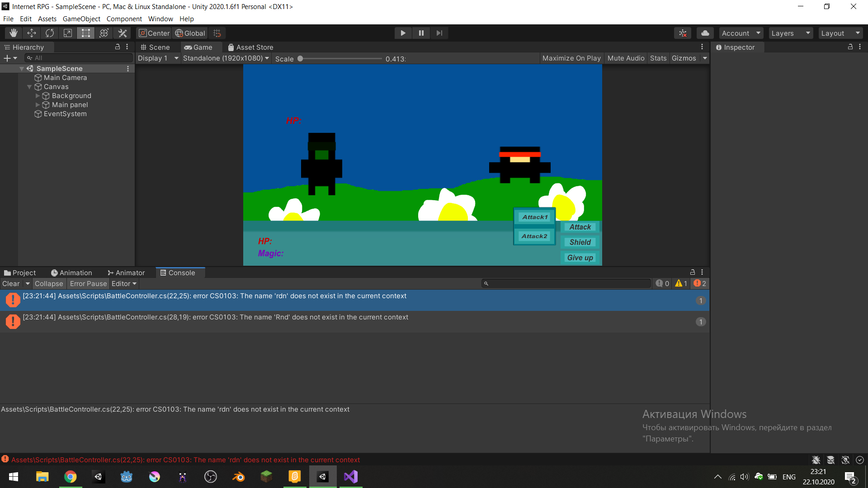The image size is (868, 488).
Task: Open the Animator tab
Action: [126, 273]
